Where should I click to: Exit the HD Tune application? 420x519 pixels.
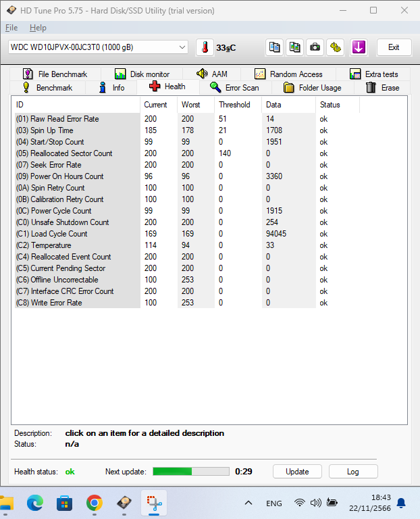click(394, 47)
